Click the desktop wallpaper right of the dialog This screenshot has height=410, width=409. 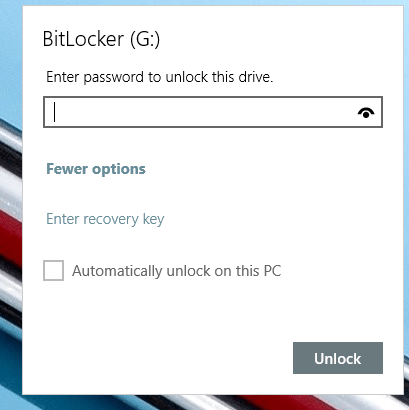pos(406,200)
